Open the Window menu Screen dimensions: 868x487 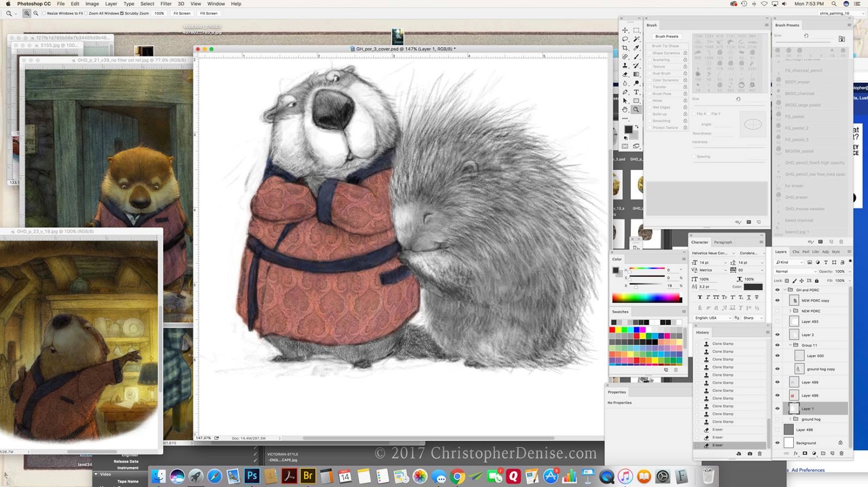[x=216, y=4]
